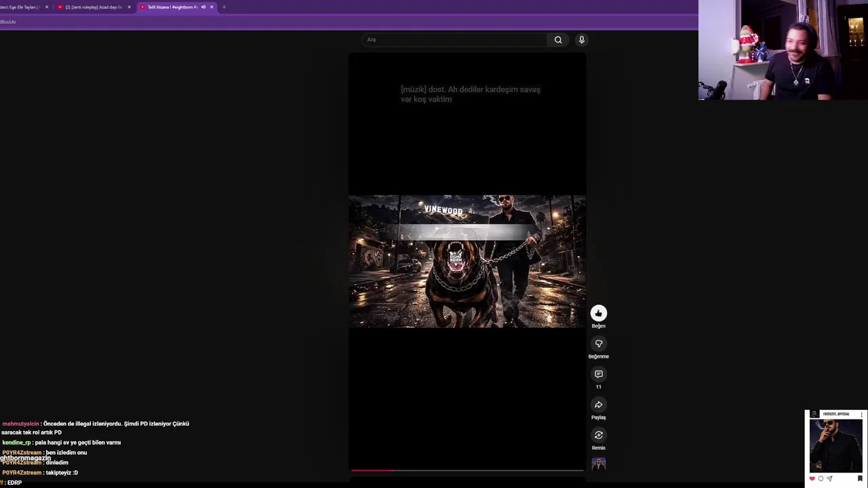Open the Remix option
This screenshot has width=868, height=488.
coord(598,435)
